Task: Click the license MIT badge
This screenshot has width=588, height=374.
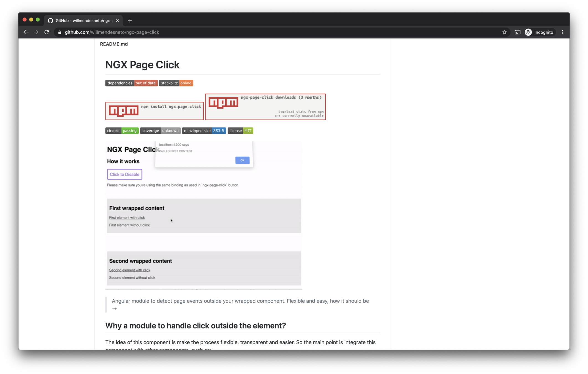Action: click(240, 131)
